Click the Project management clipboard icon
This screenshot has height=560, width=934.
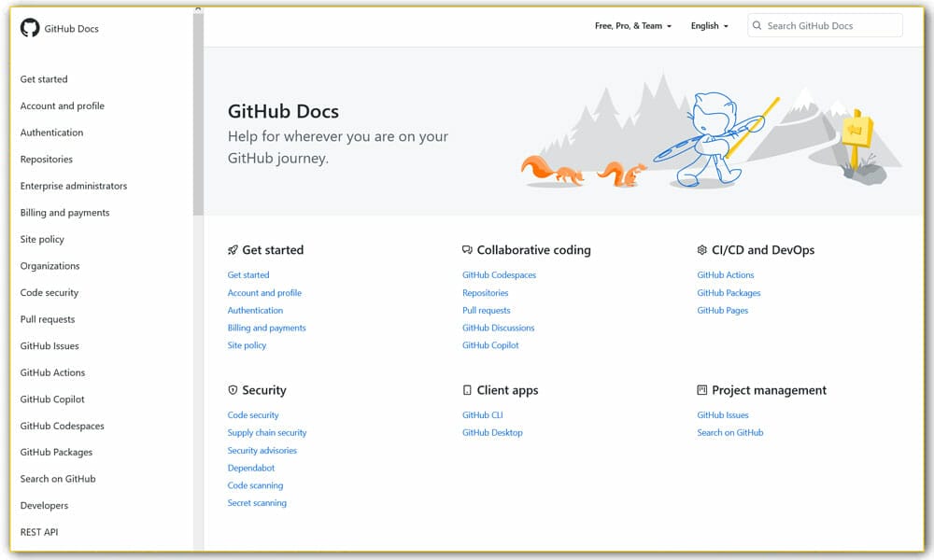702,390
